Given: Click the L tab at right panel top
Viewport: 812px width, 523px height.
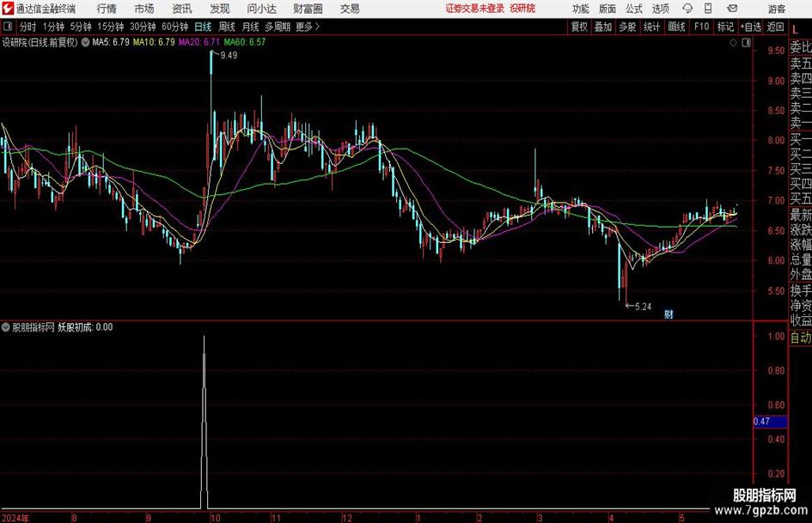Looking at the screenshot, I should point(795,30).
